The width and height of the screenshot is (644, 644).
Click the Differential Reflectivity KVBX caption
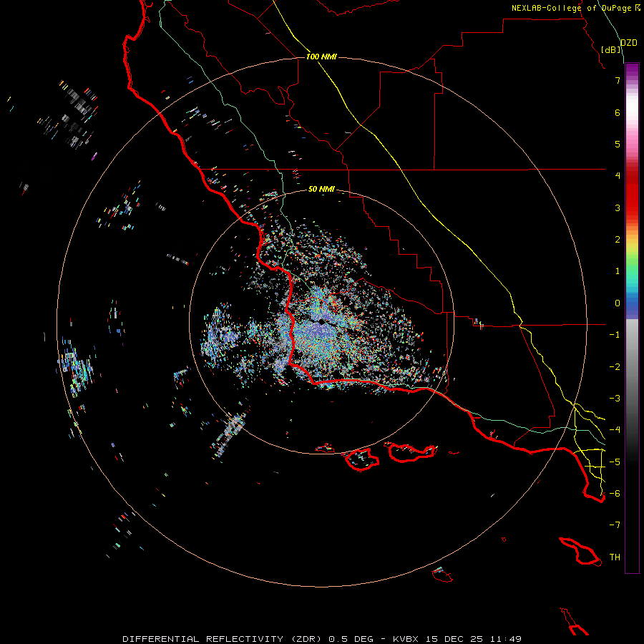(322, 639)
